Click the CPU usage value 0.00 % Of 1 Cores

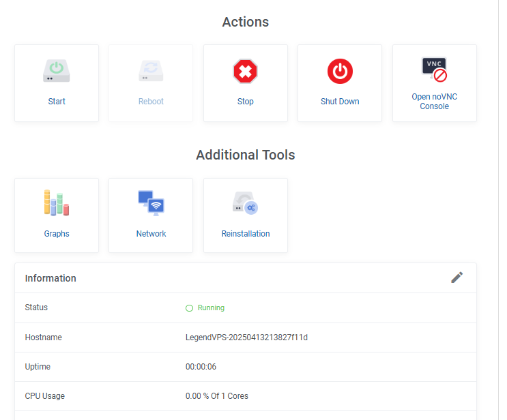click(x=216, y=396)
